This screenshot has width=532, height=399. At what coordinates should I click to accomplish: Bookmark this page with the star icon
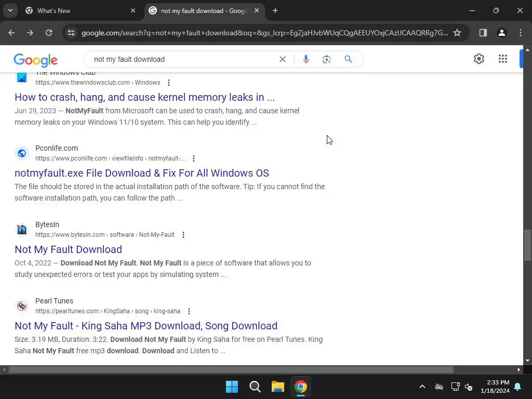457,33
